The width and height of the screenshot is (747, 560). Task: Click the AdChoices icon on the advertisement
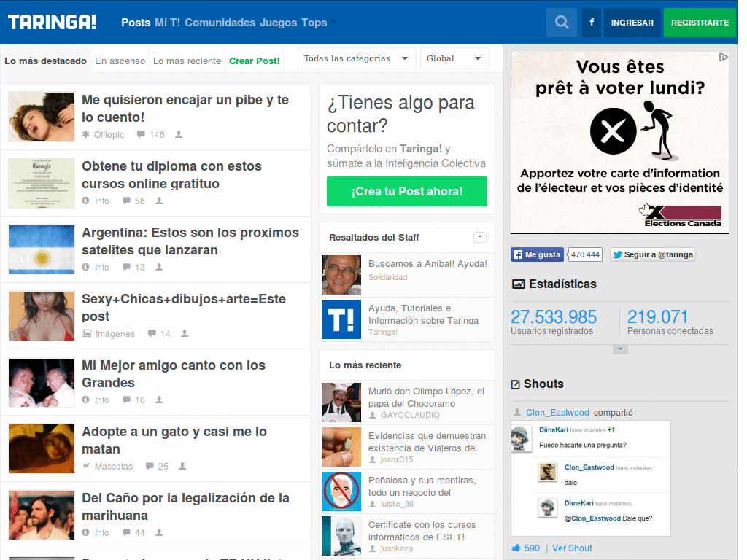point(724,57)
